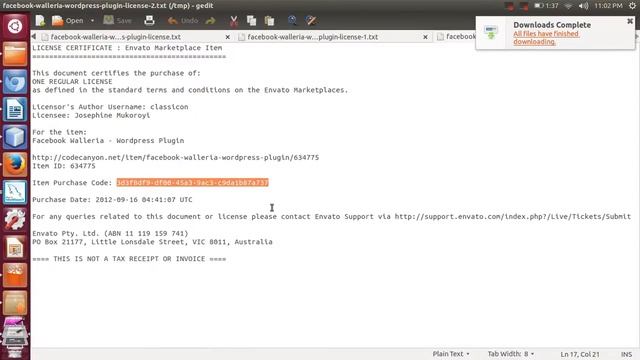
Task: Open the blue cube launcher icon
Action: [15, 137]
